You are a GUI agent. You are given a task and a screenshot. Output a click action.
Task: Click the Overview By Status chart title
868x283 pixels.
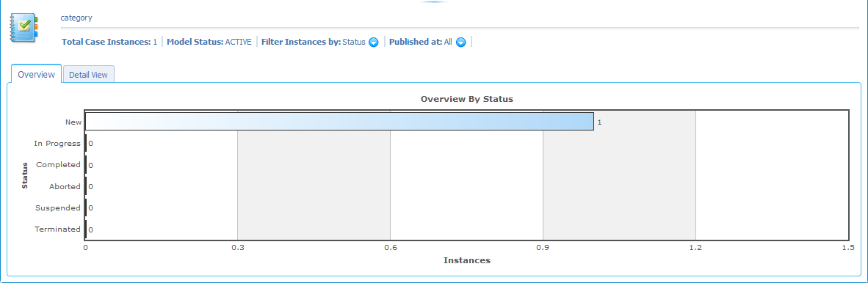point(466,100)
